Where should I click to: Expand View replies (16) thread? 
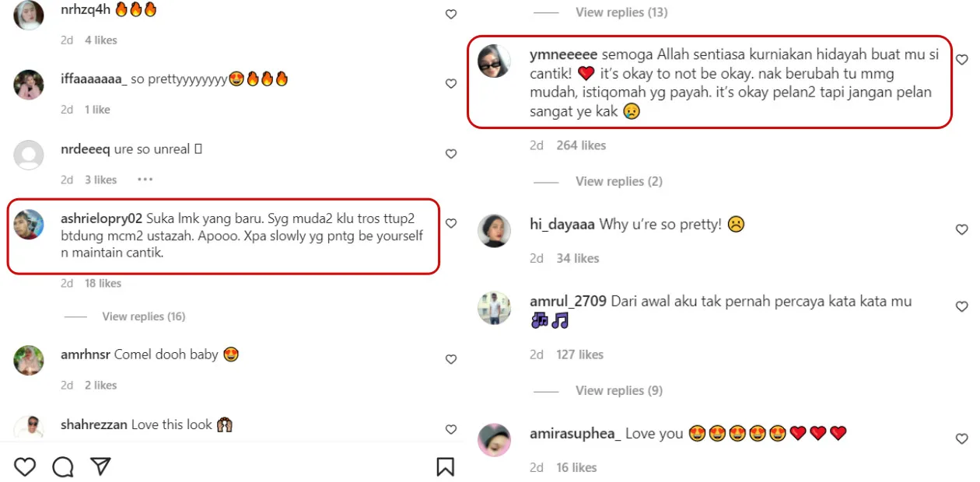[143, 316]
